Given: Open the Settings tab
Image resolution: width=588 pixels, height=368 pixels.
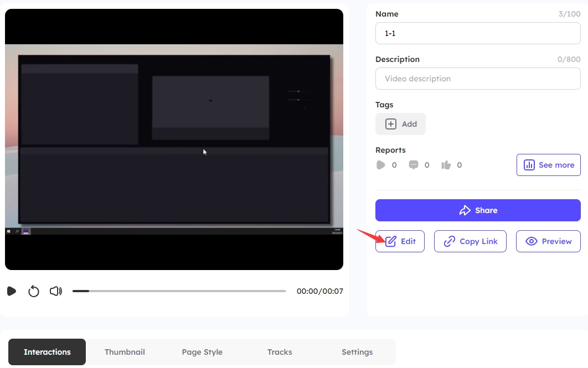Looking at the screenshot, I should click(x=357, y=352).
